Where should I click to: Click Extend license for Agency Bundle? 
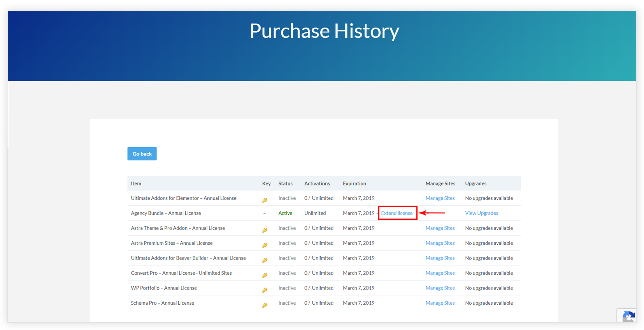click(x=397, y=213)
